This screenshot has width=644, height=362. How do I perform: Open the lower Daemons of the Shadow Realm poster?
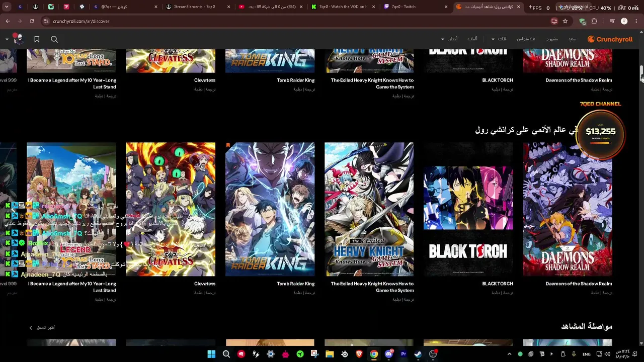[568, 209]
